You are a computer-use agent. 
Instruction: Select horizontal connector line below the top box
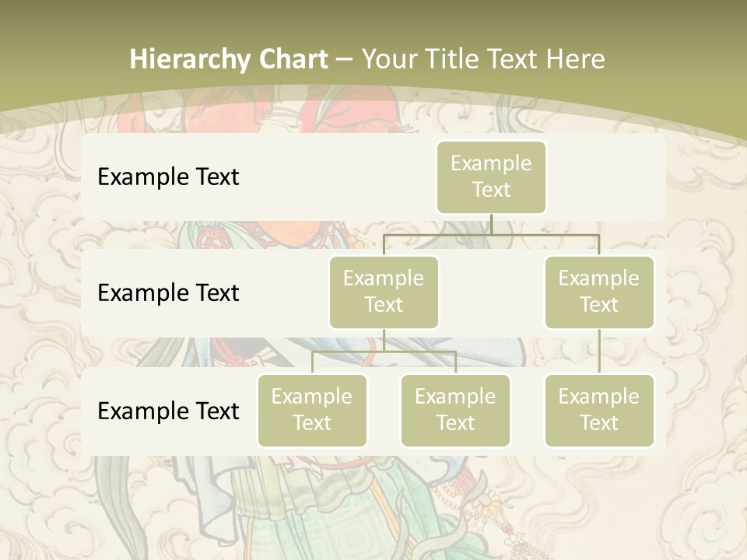point(491,234)
